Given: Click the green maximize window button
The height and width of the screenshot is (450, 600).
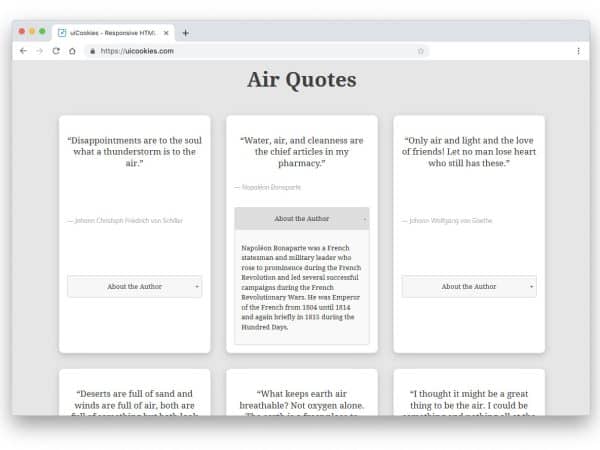Looking at the screenshot, I should point(42,31).
